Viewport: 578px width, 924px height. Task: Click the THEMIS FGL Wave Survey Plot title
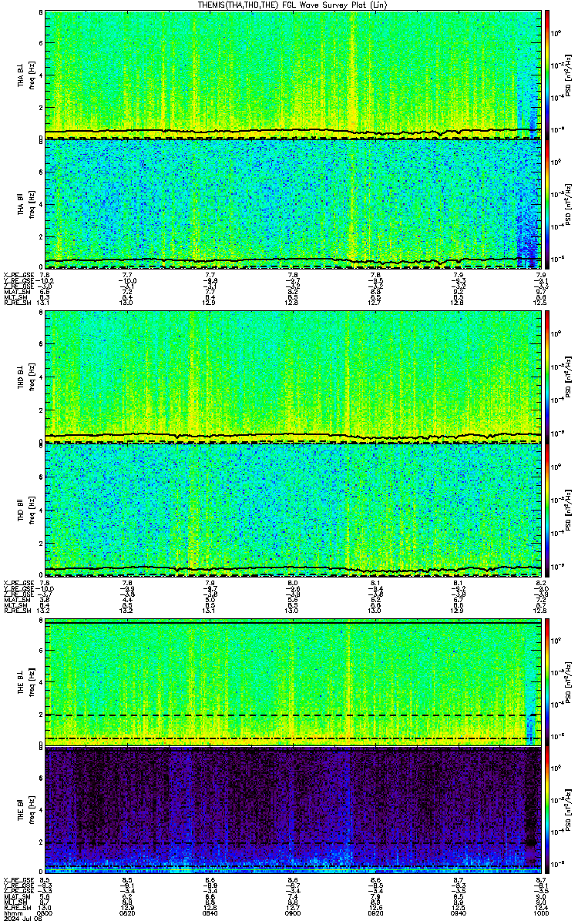pos(293,5)
